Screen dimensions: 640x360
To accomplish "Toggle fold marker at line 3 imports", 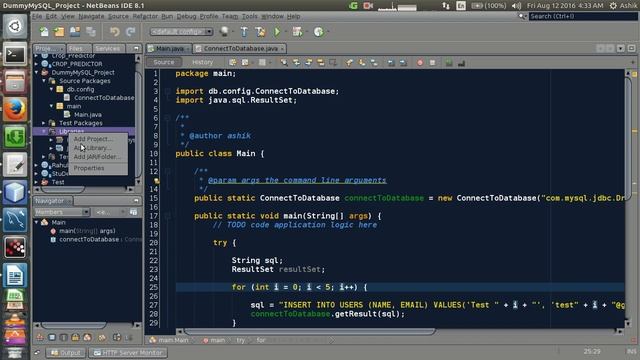I will click(167, 91).
